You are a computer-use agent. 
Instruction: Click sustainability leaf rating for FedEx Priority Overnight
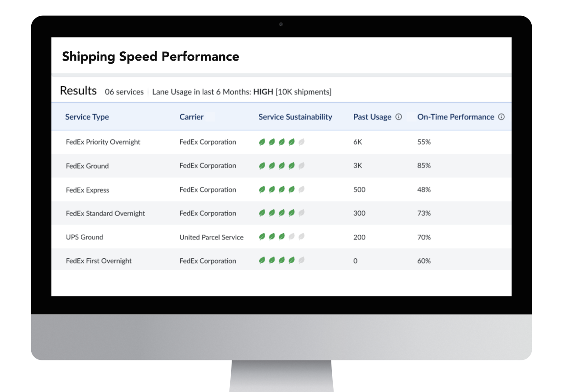point(282,142)
